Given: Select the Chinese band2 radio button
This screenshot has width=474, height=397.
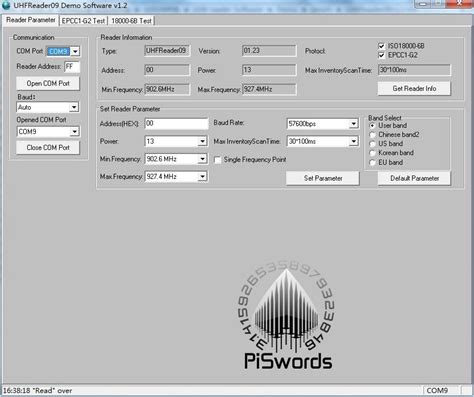Looking at the screenshot, I should click(372, 135).
